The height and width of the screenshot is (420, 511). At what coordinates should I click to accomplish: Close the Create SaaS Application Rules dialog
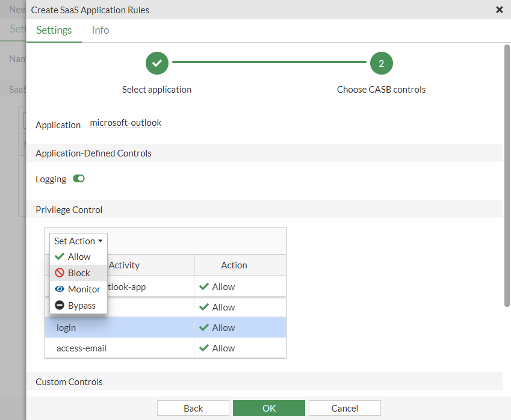click(x=499, y=10)
